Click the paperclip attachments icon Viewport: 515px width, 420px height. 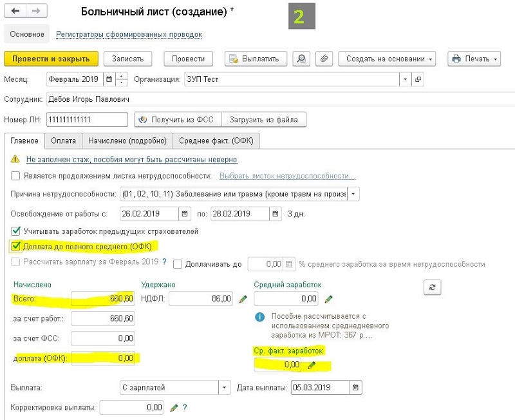(324, 59)
